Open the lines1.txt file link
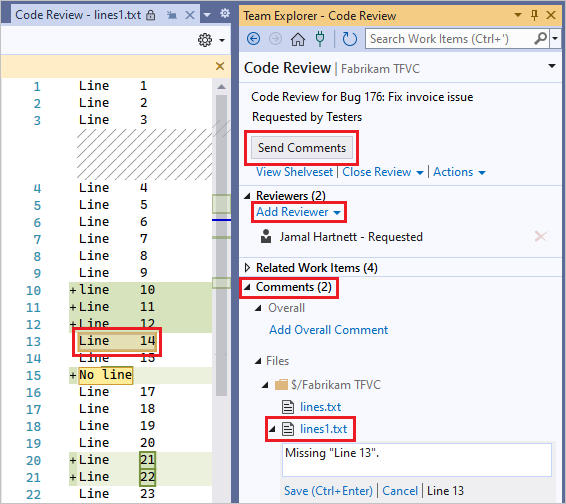This screenshot has width=566, height=504. (x=323, y=429)
